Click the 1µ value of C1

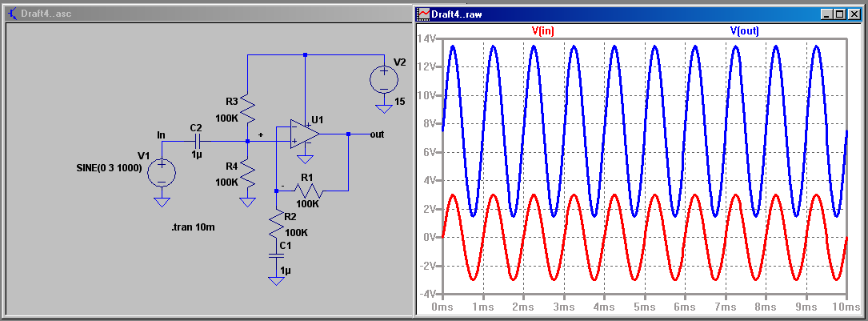point(285,271)
